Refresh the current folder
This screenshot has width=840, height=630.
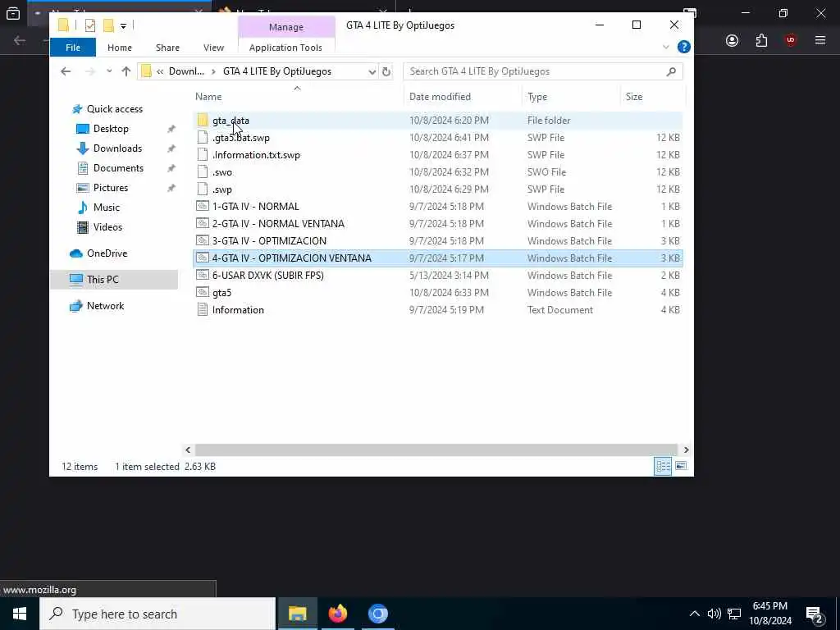point(386,72)
